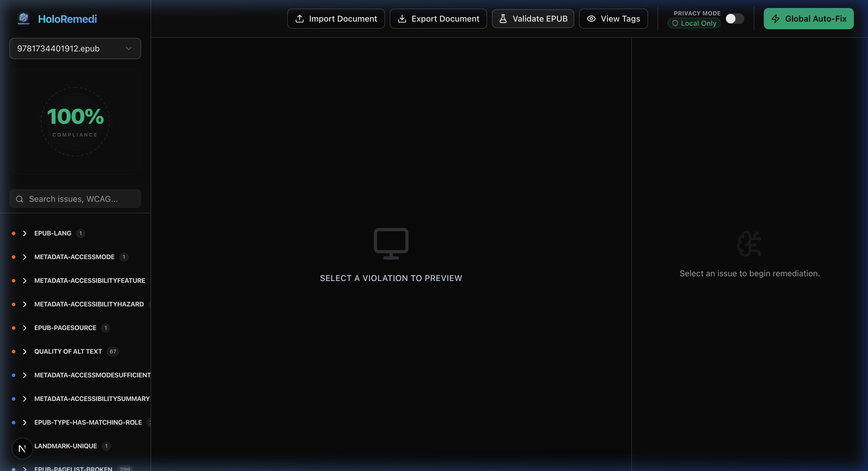Click the 100% compliance progress circle
The height and width of the screenshot is (471, 868).
point(75,121)
